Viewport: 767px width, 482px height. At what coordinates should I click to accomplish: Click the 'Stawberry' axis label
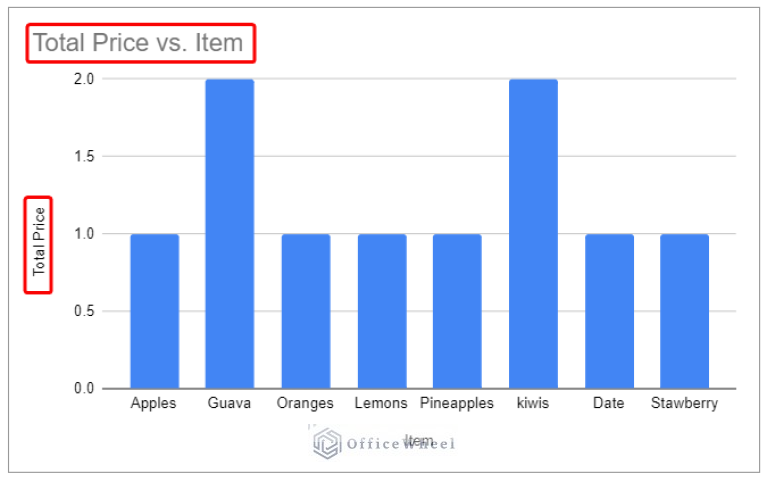(x=684, y=404)
